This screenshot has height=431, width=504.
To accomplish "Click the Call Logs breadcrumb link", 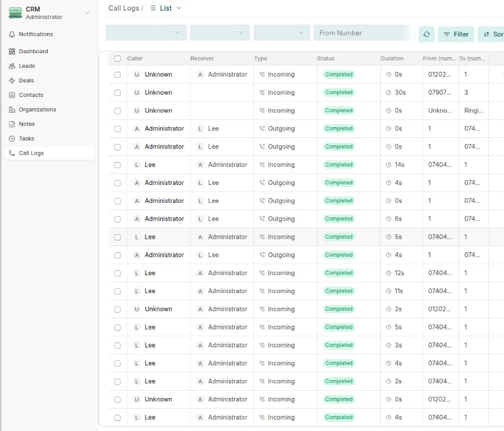I will click(124, 8).
